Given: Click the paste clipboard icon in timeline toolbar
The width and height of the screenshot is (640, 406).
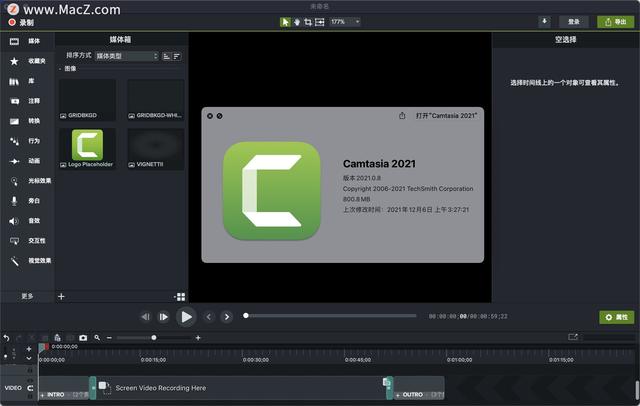Looking at the screenshot, I should [x=58, y=337].
